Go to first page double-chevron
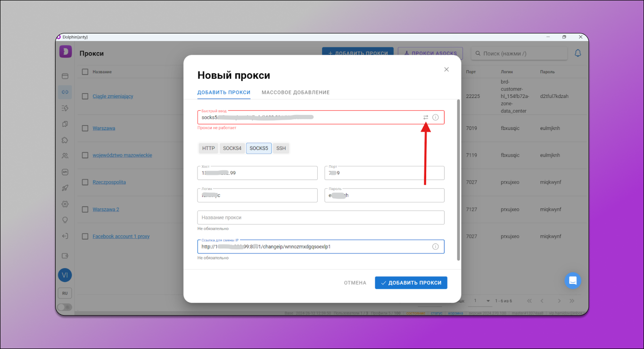Viewport: 644px width, 349px height. click(529, 300)
